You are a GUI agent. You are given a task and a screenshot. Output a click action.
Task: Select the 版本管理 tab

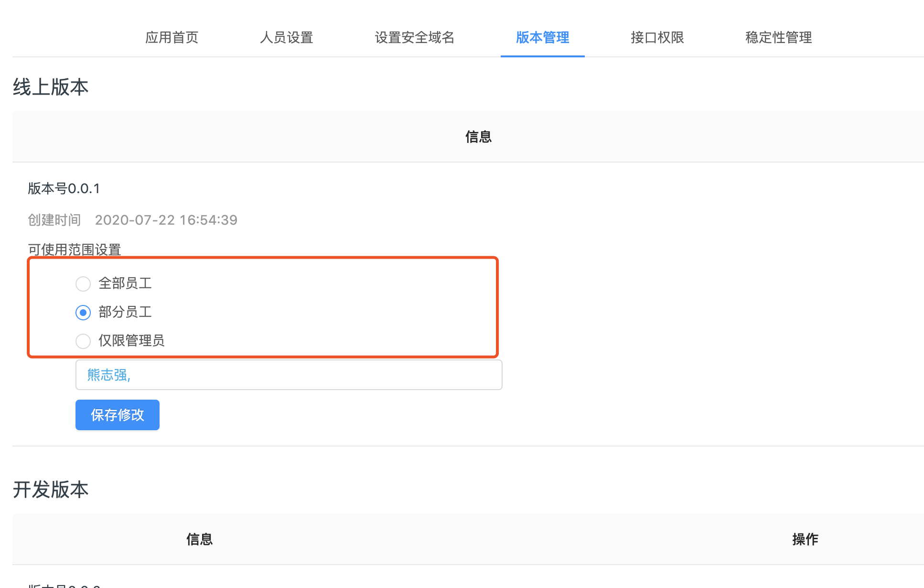[542, 37]
